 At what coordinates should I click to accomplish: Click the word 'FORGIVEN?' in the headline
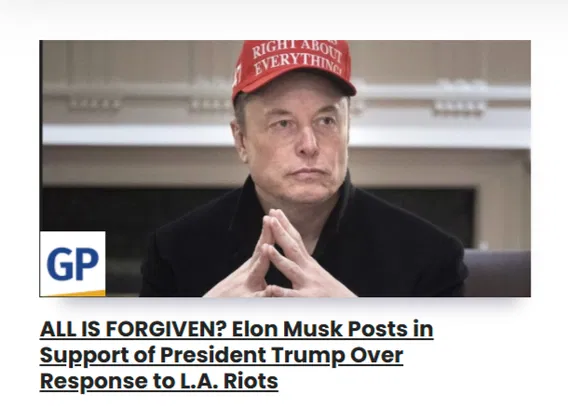click(166, 329)
